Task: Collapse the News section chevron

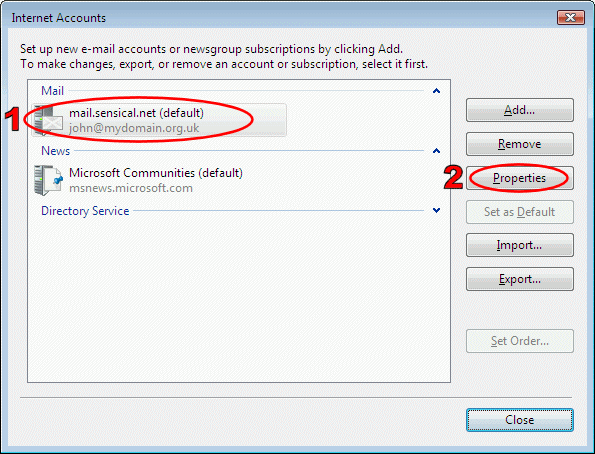Action: [436, 151]
